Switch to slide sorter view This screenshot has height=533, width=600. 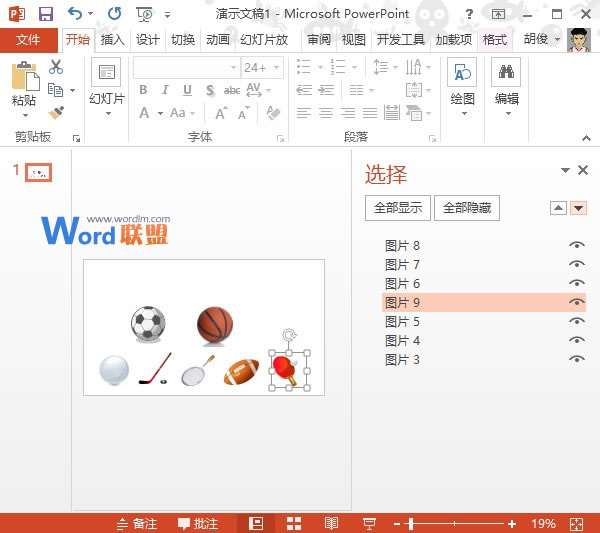(x=294, y=523)
